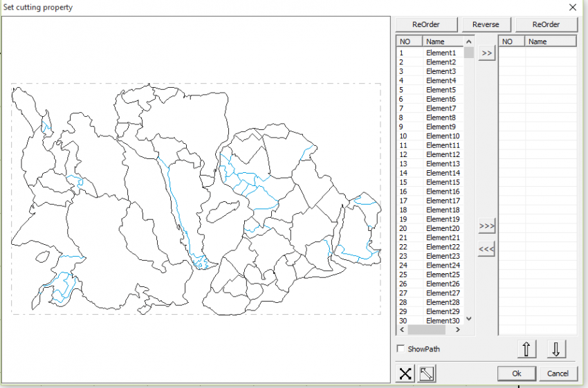
Task: Click ReOrder button above the left list
Action: point(427,25)
